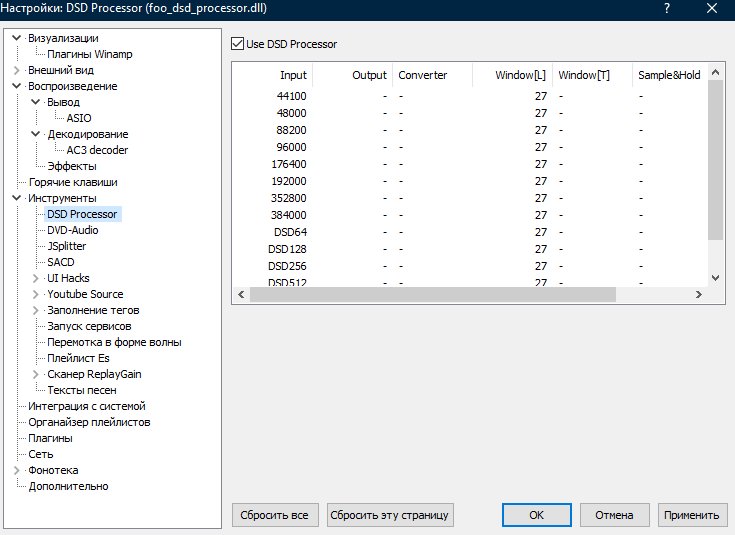Viewport: 735px width, 535px height.
Task: Toggle the Use DSD Processor checkbox
Action: pyautogui.click(x=238, y=44)
